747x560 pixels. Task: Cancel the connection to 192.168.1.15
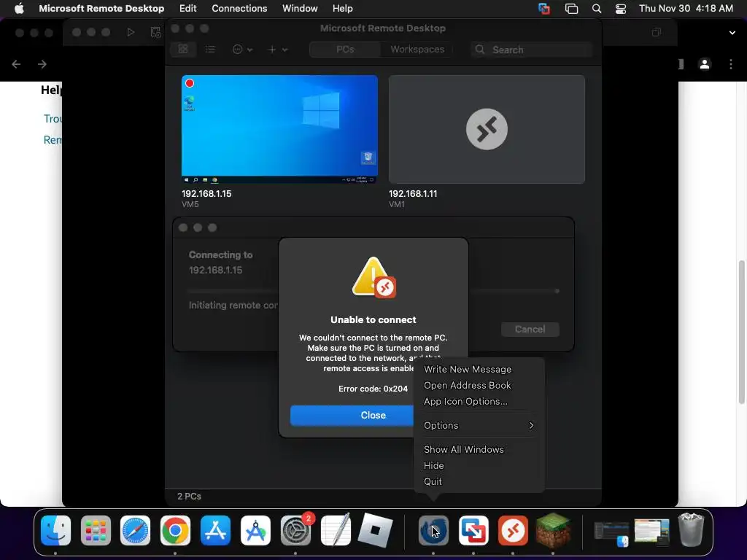point(530,329)
